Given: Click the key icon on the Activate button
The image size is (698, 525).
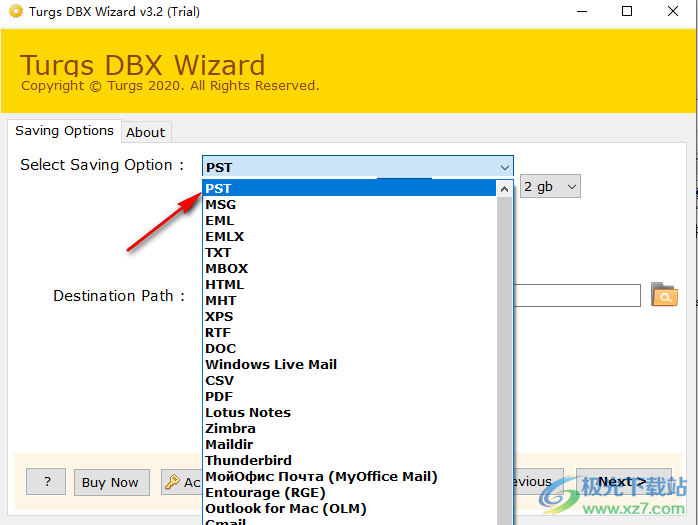Looking at the screenshot, I should point(172,482).
